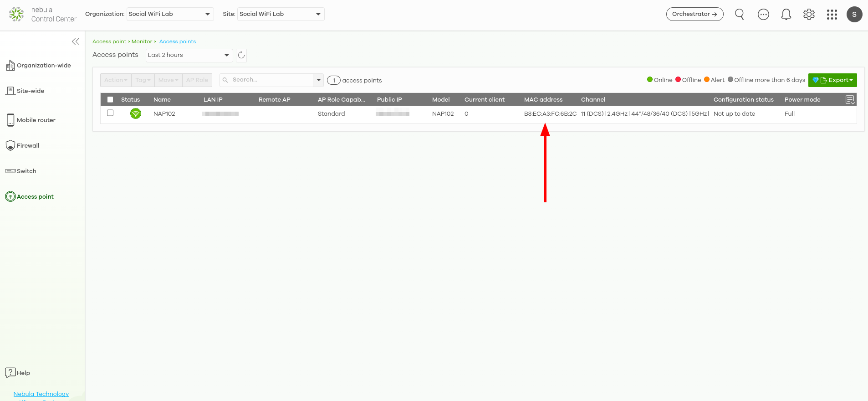Open the notifications bell
868x401 pixels.
pyautogui.click(x=786, y=15)
